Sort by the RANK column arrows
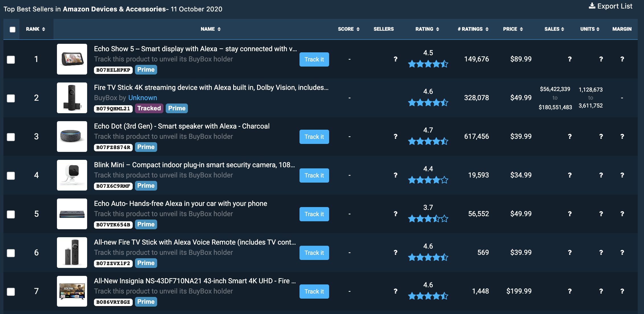The width and height of the screenshot is (644, 314). tap(44, 29)
